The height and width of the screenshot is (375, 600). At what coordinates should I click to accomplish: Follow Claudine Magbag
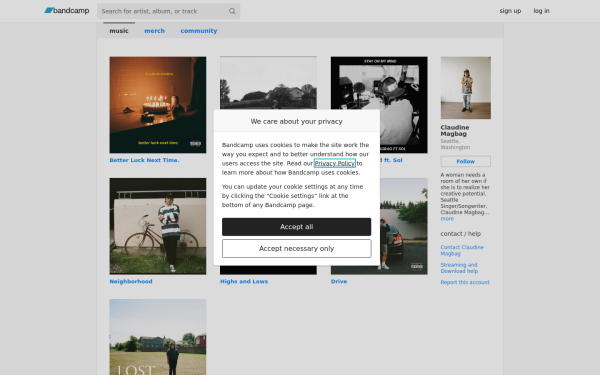[466, 161]
